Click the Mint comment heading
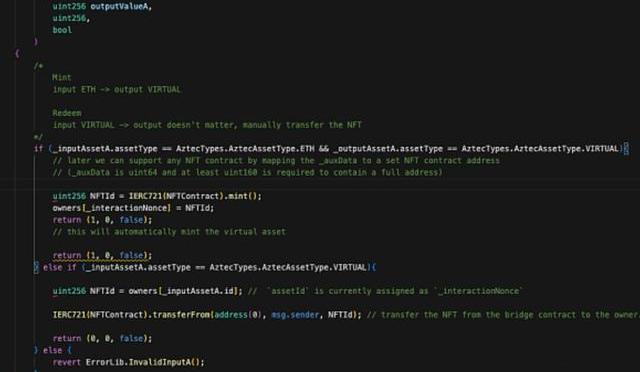Image resolution: width=640 pixels, height=372 pixels. 62,77
